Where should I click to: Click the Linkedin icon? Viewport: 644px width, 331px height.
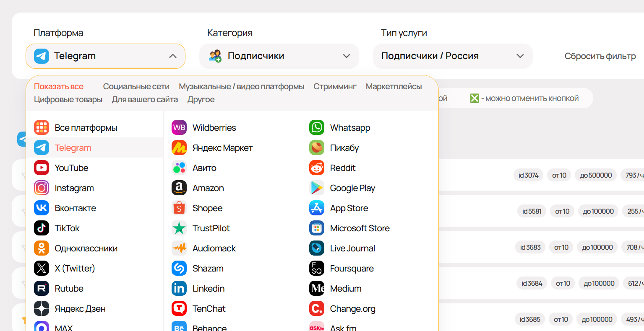point(179,289)
